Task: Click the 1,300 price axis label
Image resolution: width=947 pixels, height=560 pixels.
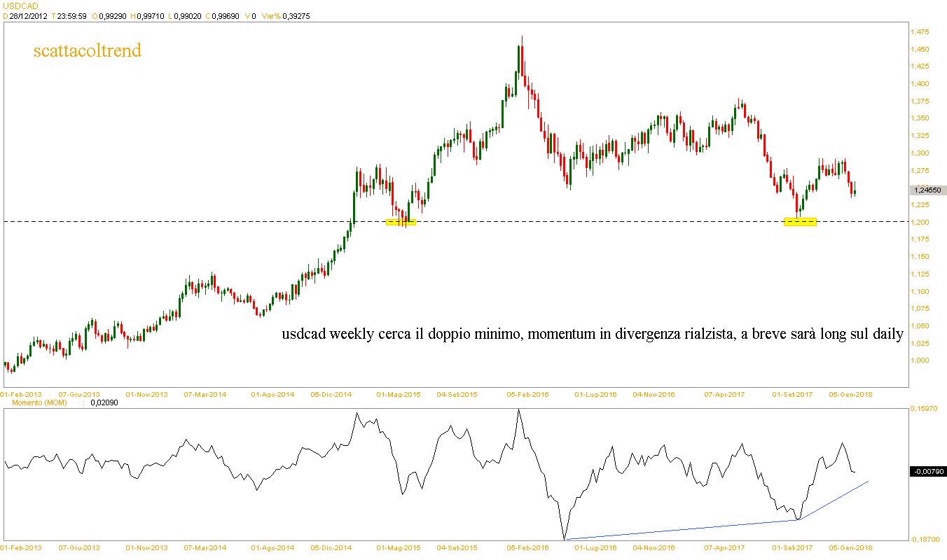Action: point(919,153)
